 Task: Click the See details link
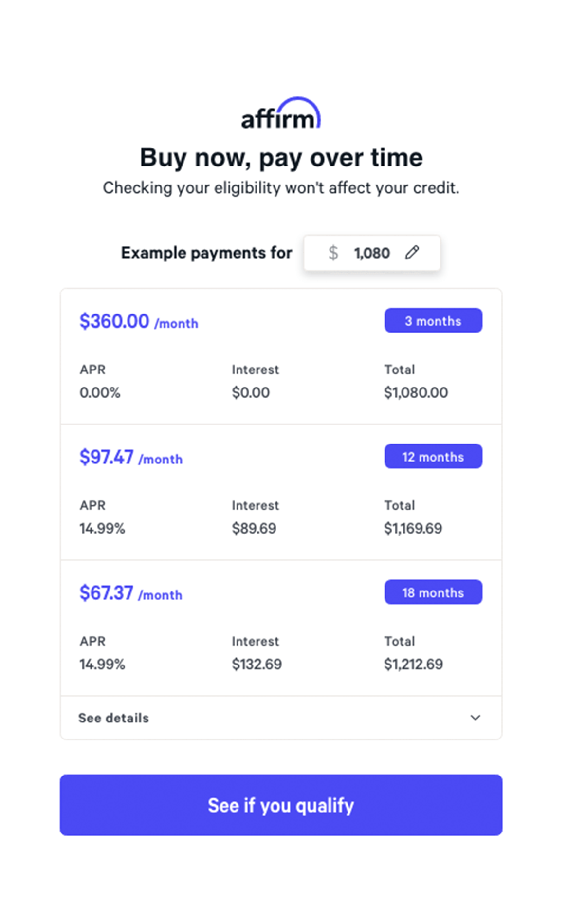113,717
